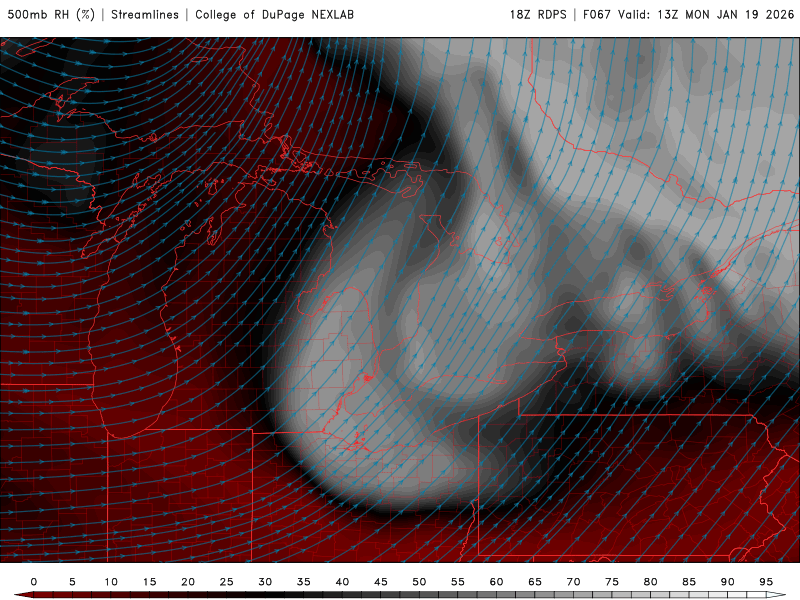Click the '90' color scale label
800x600 pixels.
click(728, 582)
